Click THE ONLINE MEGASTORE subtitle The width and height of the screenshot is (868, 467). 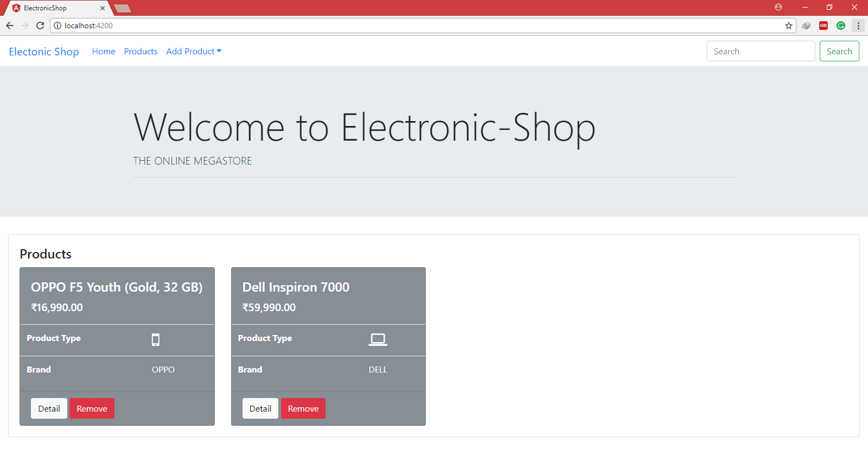point(193,161)
